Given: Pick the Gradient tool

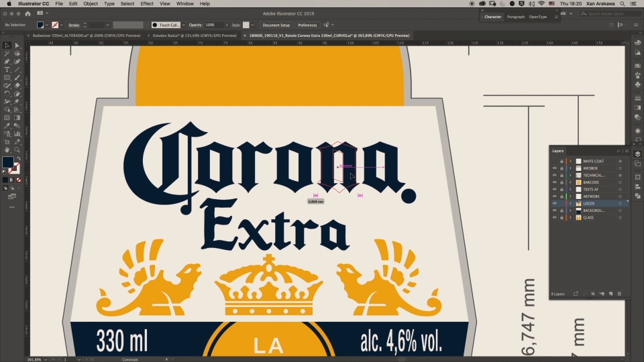Looking at the screenshot, I should pyautogui.click(x=17, y=118).
